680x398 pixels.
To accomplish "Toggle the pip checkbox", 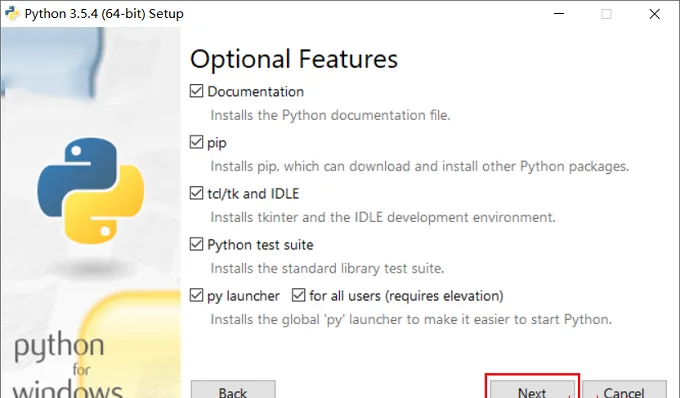I will tap(196, 142).
